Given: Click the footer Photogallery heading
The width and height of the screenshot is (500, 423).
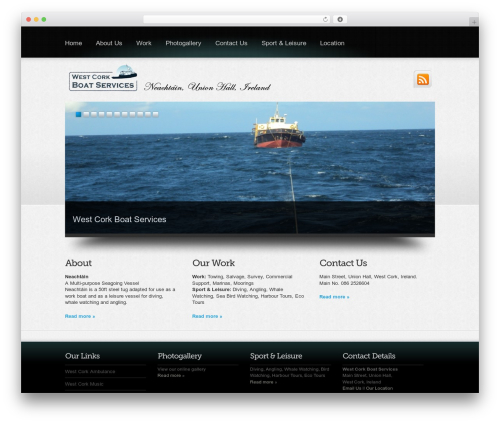Looking at the screenshot, I should click(180, 356).
